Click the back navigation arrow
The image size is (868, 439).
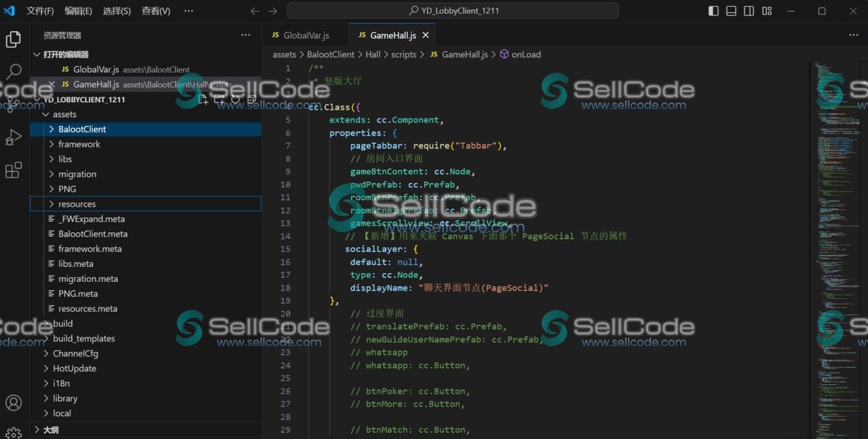[x=254, y=11]
